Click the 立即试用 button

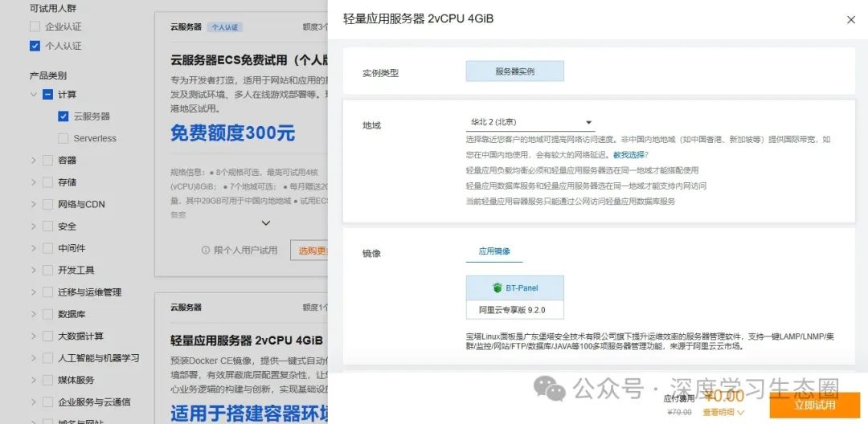[814, 405]
